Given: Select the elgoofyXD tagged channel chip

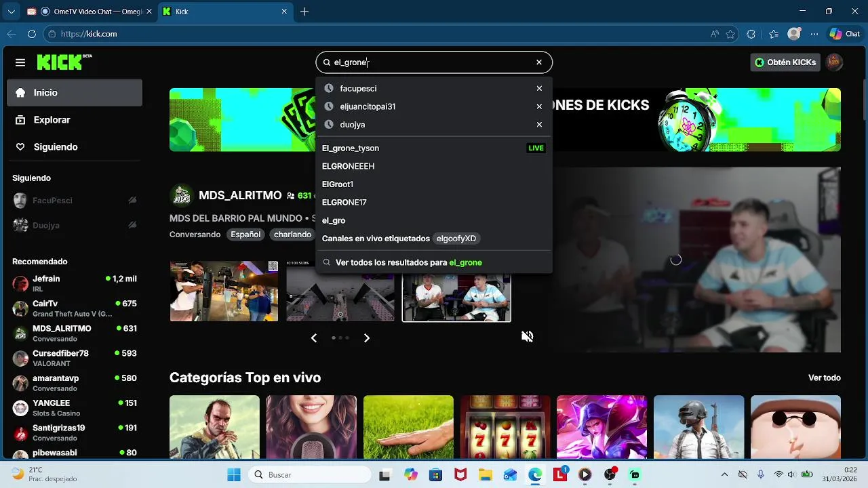Looking at the screenshot, I should pyautogui.click(x=456, y=239).
